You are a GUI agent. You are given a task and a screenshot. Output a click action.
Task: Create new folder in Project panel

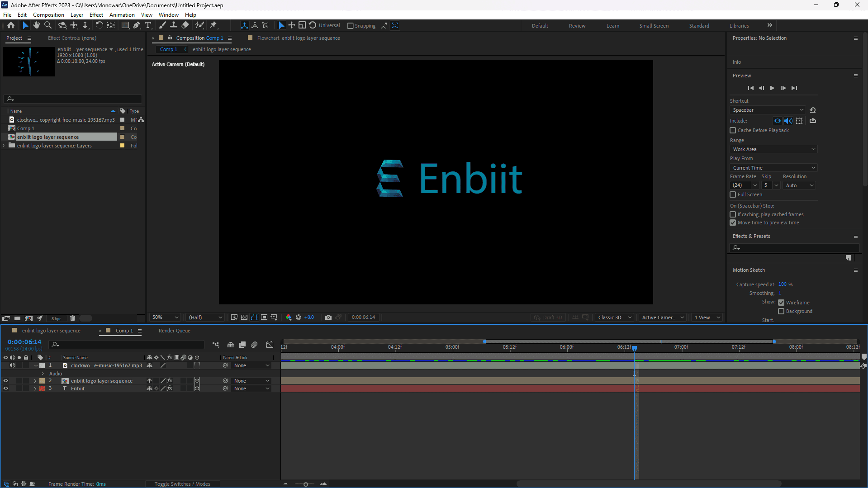tap(17, 318)
